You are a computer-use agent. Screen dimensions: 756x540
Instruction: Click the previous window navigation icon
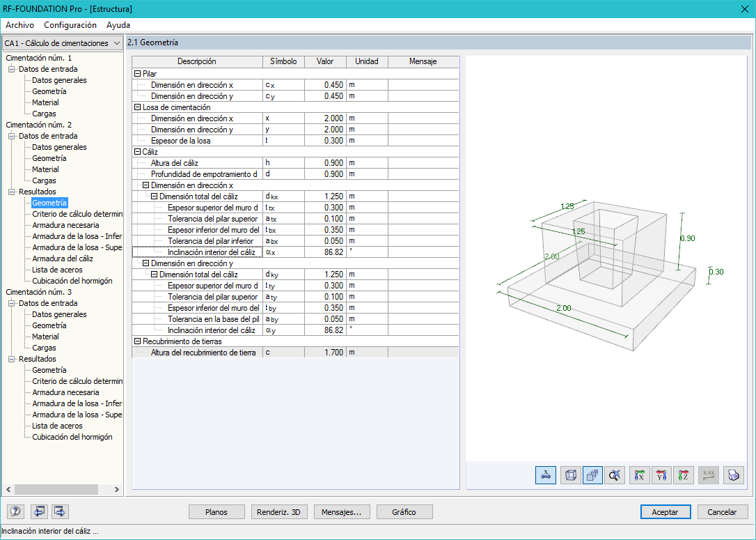39,511
